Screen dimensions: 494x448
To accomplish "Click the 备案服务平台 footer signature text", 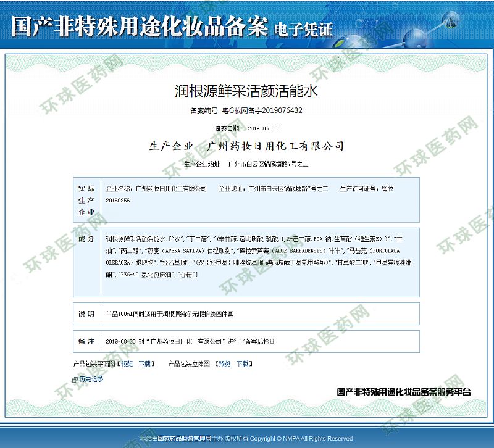I will [x=404, y=392].
